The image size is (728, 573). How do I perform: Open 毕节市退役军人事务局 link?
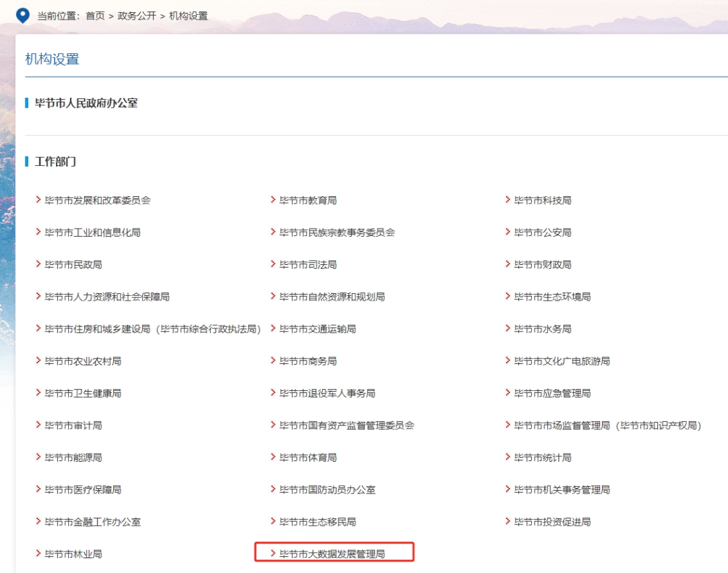click(x=328, y=393)
